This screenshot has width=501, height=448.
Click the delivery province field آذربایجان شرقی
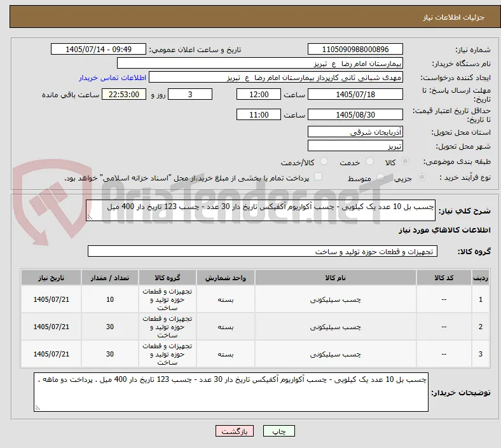click(355, 132)
